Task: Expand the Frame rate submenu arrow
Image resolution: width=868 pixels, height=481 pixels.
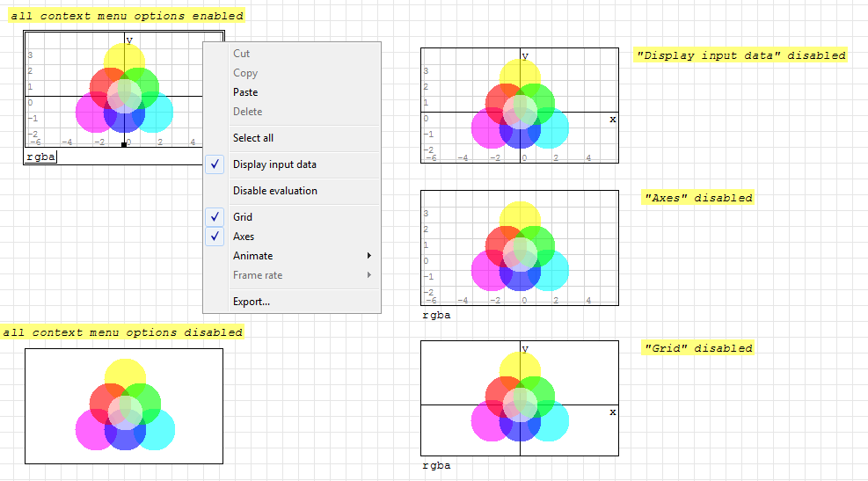Action: click(368, 275)
